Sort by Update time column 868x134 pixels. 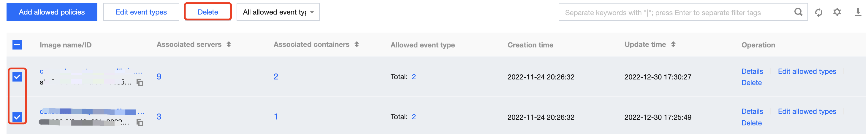pos(673,44)
